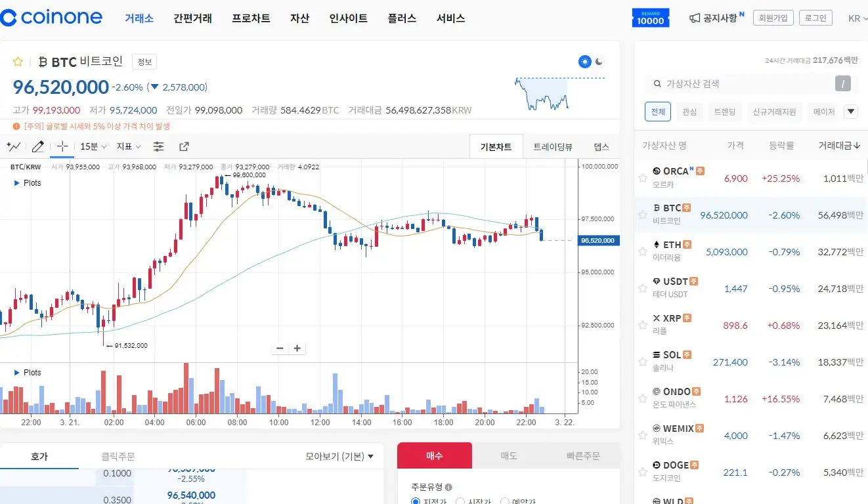Click the 회원가입 button
Screen dimensions: 868x504
pos(773,18)
